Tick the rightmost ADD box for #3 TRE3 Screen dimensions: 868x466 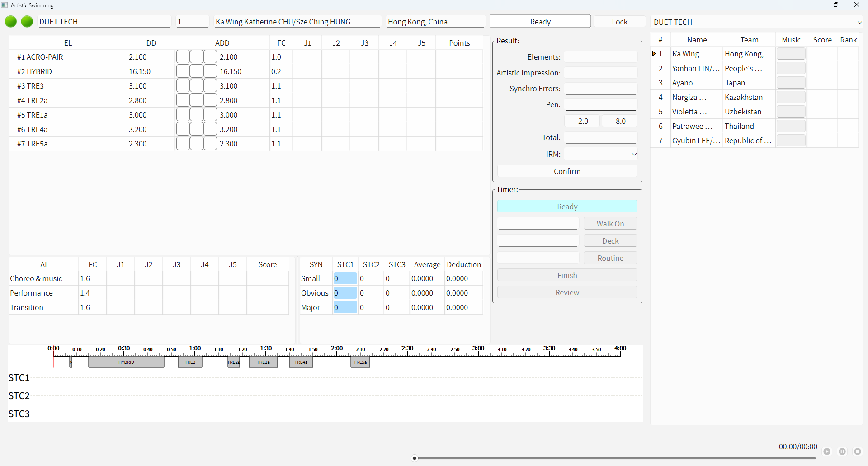[210, 86]
